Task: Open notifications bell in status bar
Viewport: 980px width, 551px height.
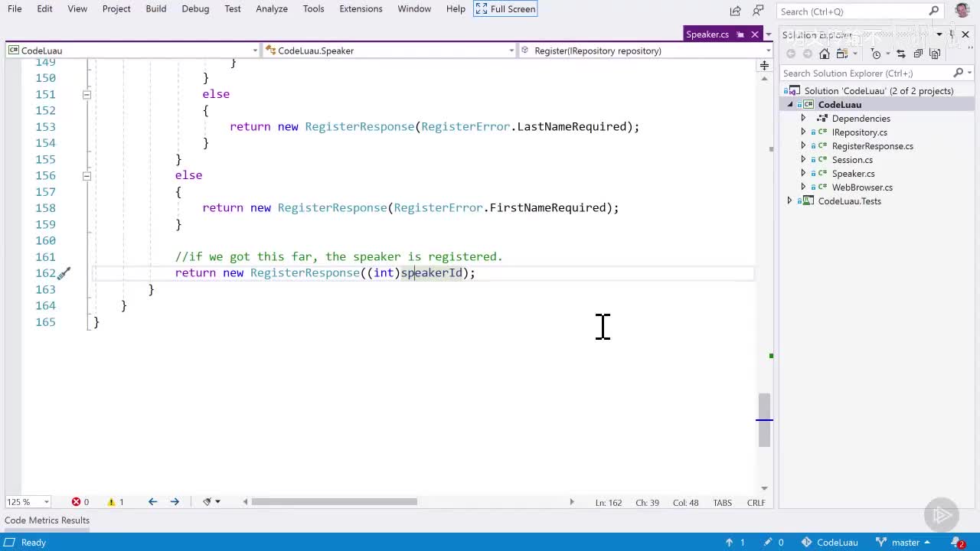Action: [x=959, y=542]
